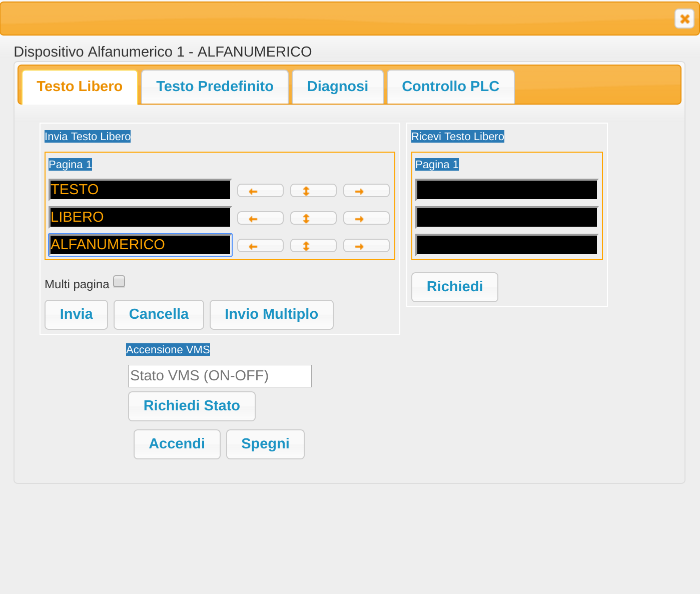700x594 pixels.
Task: Click the Stato VMS (ON-OFF) field
Action: click(x=220, y=376)
